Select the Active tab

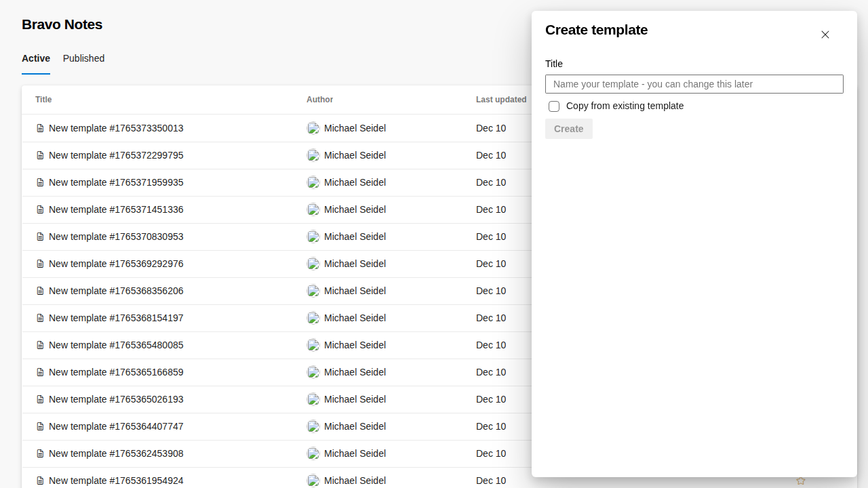coord(36,58)
